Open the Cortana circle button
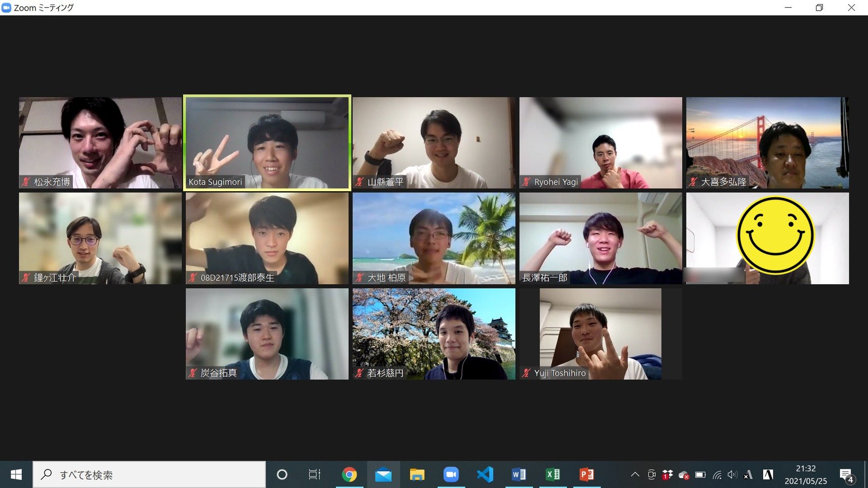This screenshot has height=488, width=868. click(x=282, y=475)
